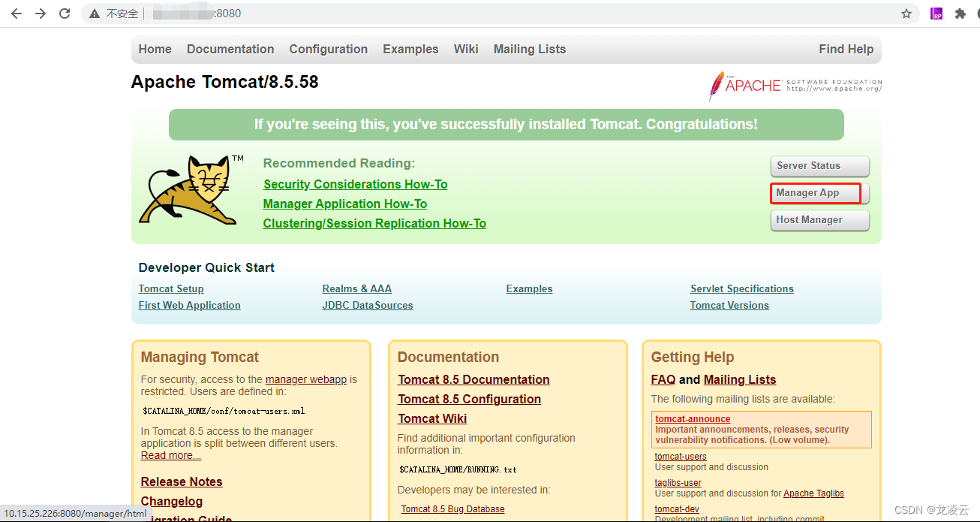Click the Tomcat cat mascot image
The width and height of the screenshot is (980, 522).
coord(188,189)
